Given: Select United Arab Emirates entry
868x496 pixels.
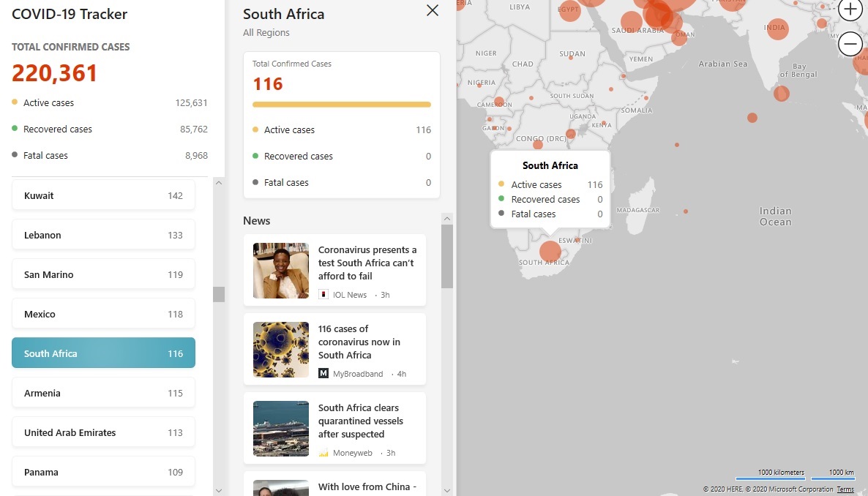Looking at the screenshot, I should [103, 433].
